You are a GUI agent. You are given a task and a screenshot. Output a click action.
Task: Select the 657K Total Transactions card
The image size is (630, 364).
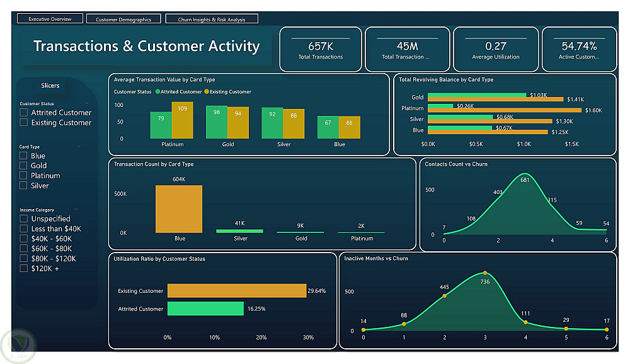point(321,49)
